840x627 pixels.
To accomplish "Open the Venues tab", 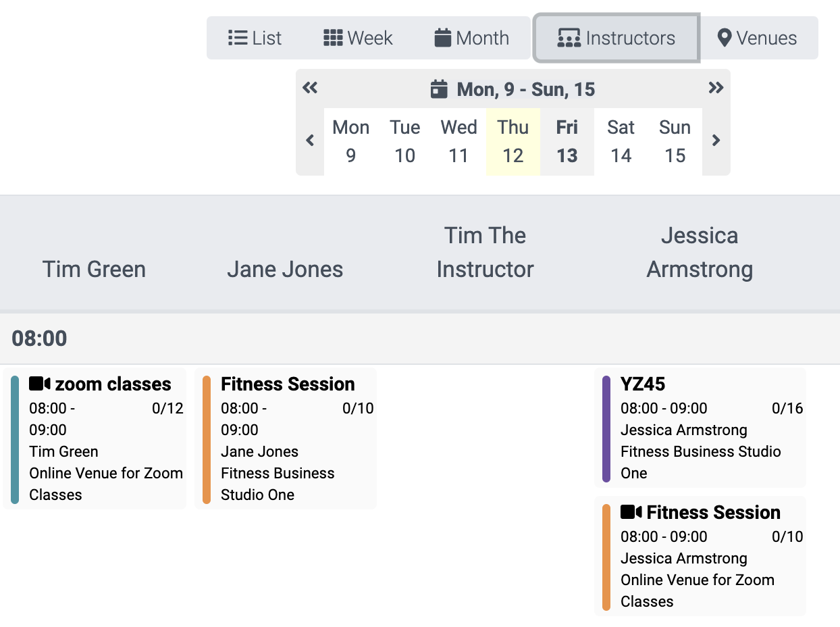I will (758, 38).
